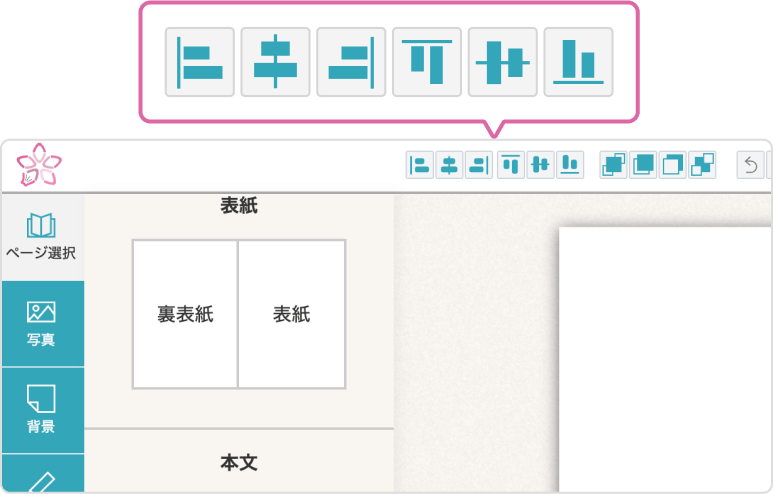Viewport: 773px width, 494px height.
Task: Open the 背景 background sidebar tab
Action: (x=42, y=410)
